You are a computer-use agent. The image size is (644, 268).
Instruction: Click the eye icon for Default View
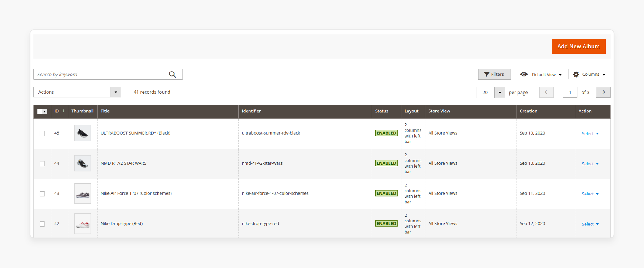pyautogui.click(x=524, y=74)
